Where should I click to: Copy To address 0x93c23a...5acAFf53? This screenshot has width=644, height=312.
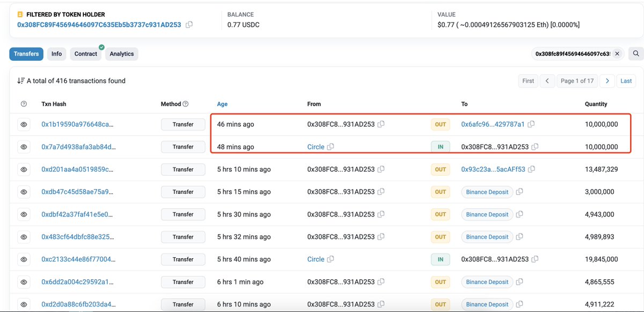[531, 169]
